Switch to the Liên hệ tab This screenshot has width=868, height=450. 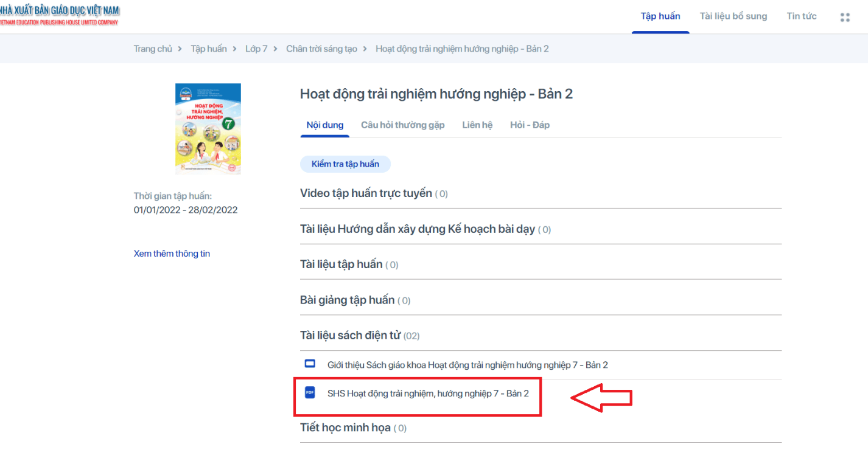[x=477, y=125]
